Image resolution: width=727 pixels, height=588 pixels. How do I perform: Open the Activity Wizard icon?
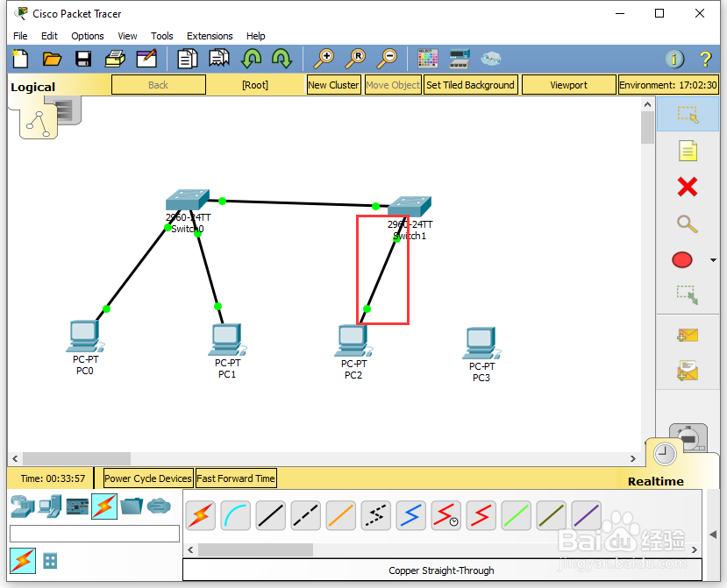click(x=146, y=59)
